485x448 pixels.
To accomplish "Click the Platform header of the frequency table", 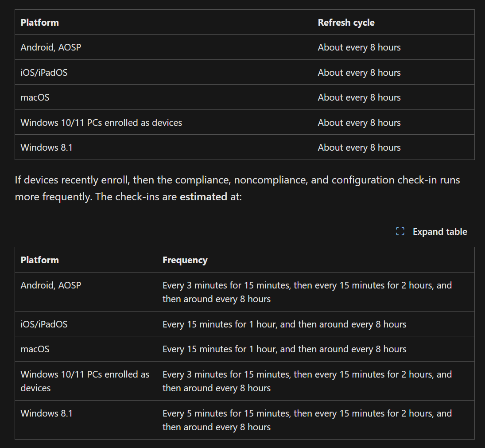I will pos(39,260).
